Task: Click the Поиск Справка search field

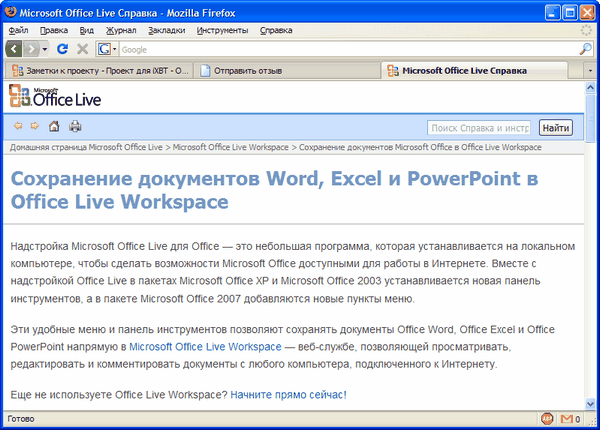Action: pyautogui.click(x=479, y=128)
